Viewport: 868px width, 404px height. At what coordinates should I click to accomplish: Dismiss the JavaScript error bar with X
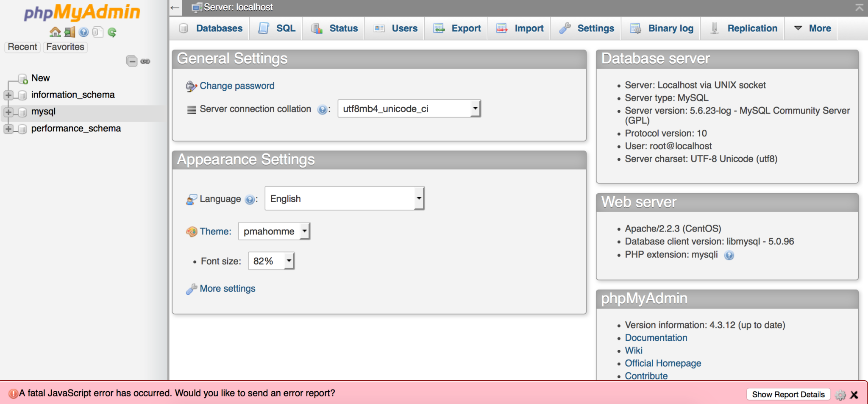[854, 395]
